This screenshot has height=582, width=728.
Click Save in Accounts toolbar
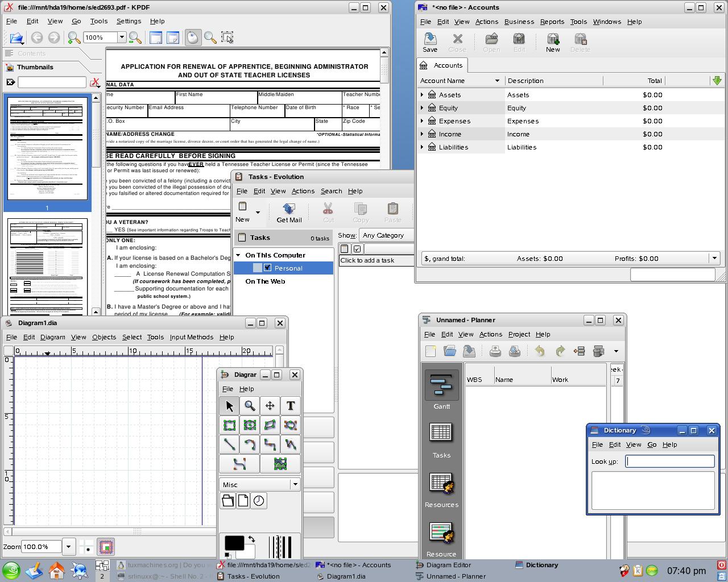[x=430, y=43]
